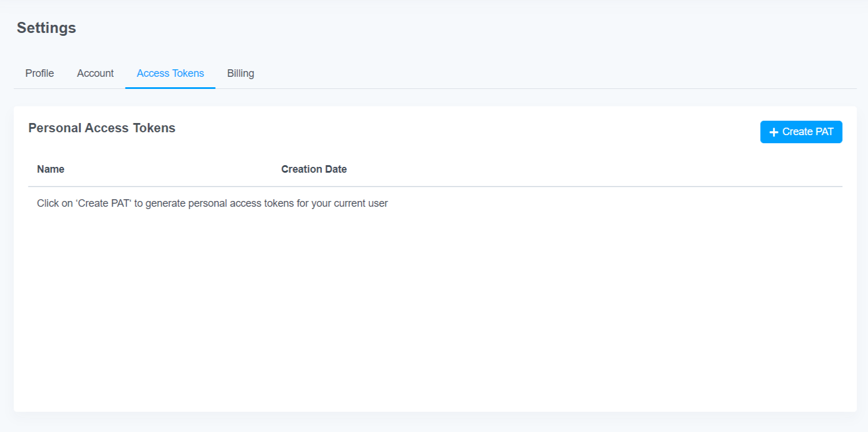
Task: Click the empty-state hint about generating tokens
Action: pos(212,203)
